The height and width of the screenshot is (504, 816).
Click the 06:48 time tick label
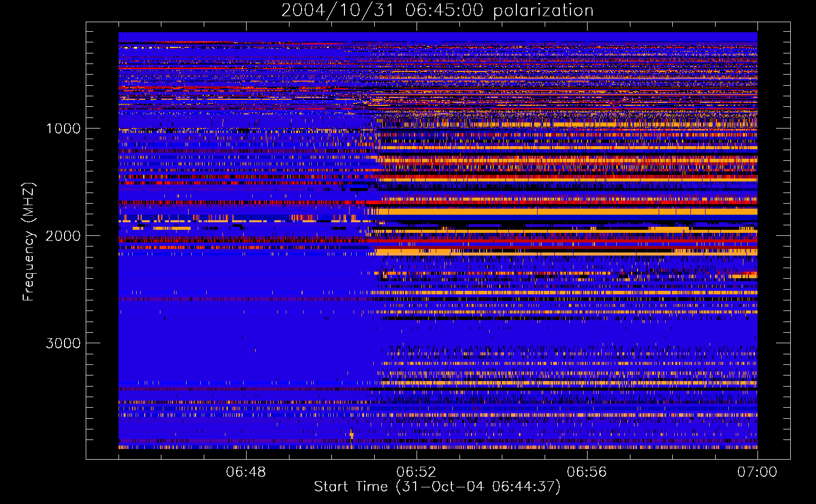tap(246, 472)
